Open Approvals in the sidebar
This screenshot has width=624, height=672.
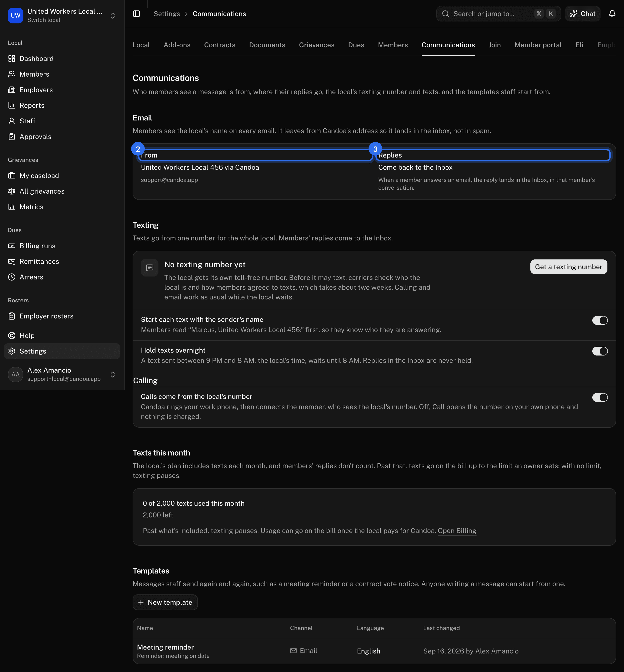62,137
